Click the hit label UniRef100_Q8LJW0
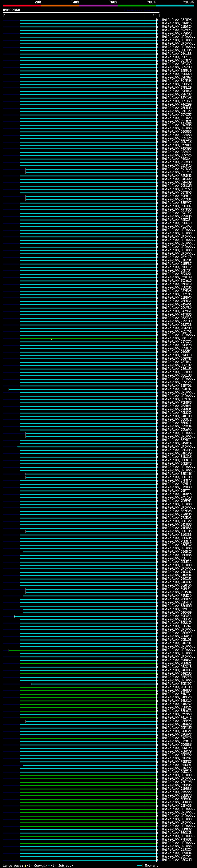Viewport: 197px width, 868px height. pyautogui.click(x=176, y=50)
